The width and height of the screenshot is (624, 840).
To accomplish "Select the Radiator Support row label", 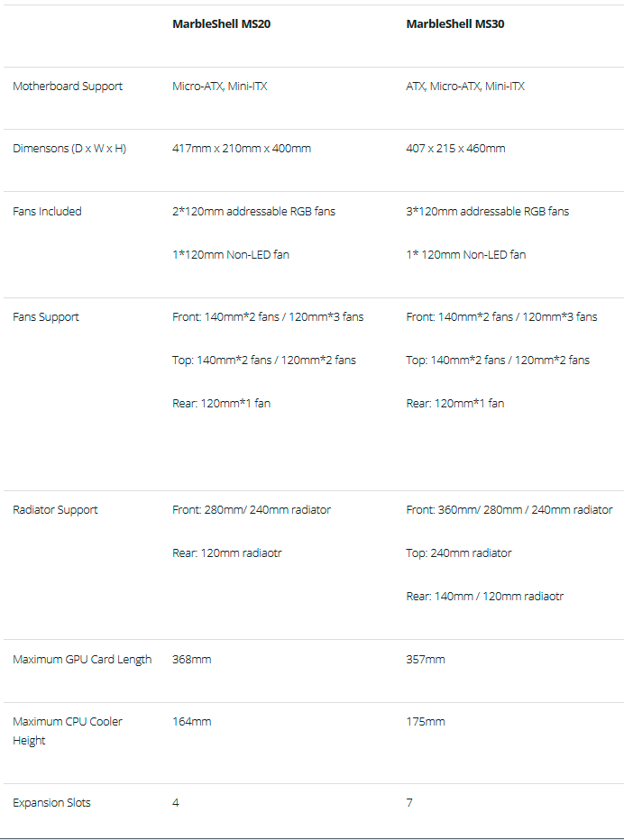I will click(55, 510).
